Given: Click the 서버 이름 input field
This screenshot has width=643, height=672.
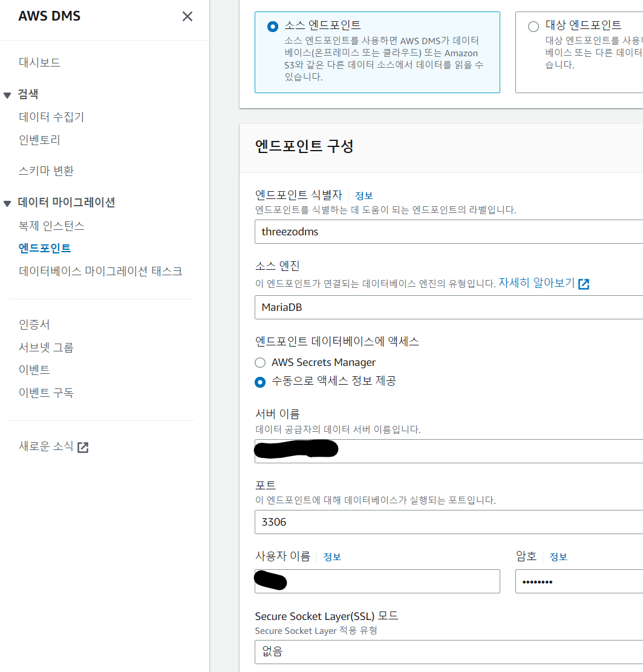Looking at the screenshot, I should [x=449, y=451].
